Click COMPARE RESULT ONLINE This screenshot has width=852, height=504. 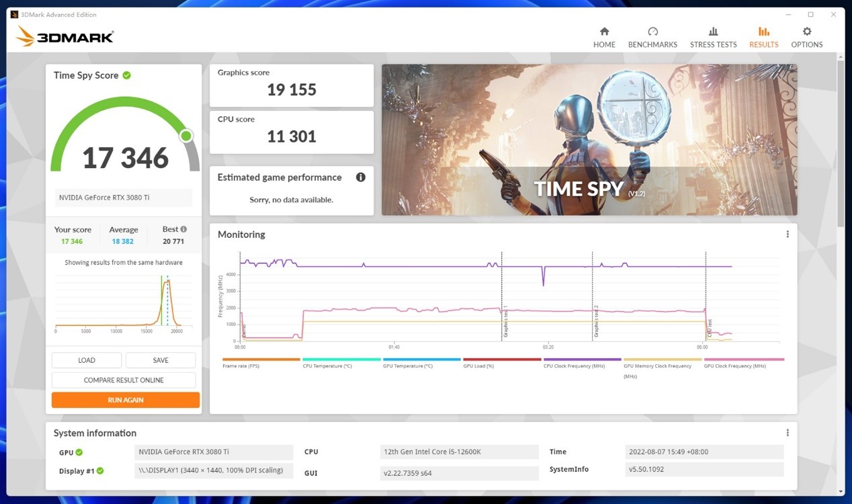124,380
